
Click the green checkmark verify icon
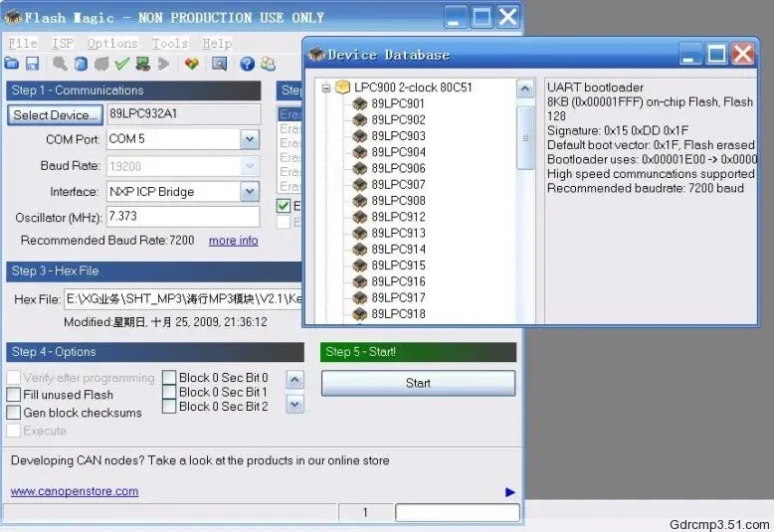121,64
